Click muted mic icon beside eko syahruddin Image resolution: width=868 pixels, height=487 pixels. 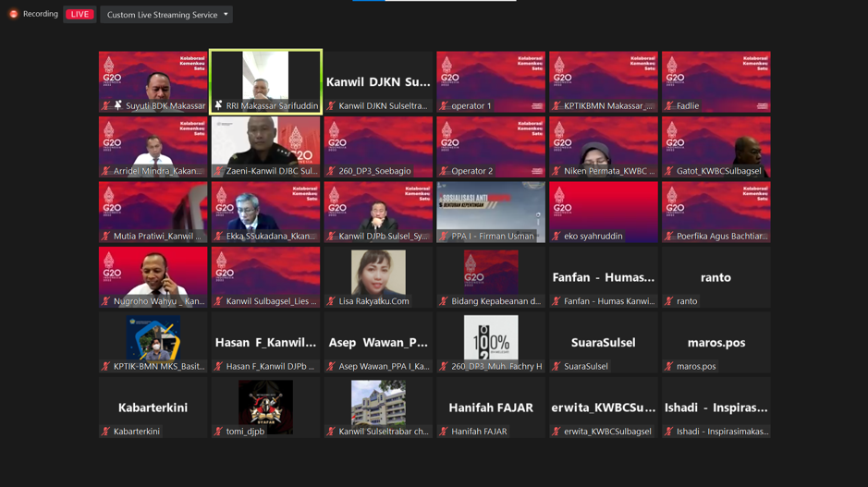coord(556,237)
